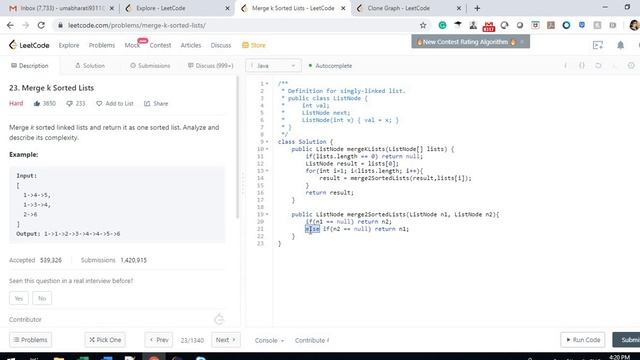640x360 pixels.
Task: Expand the Console panel
Action: (269, 340)
